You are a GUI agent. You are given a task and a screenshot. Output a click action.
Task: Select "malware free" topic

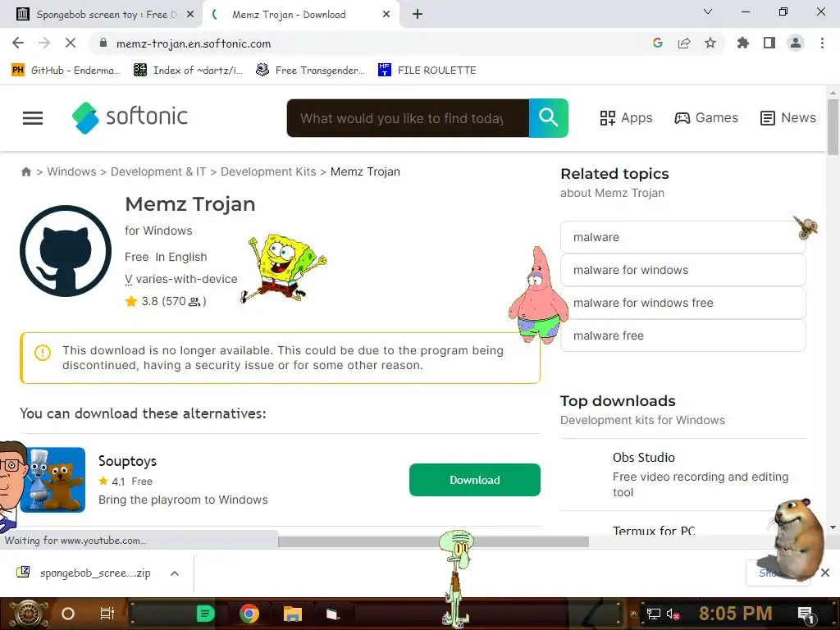click(683, 336)
